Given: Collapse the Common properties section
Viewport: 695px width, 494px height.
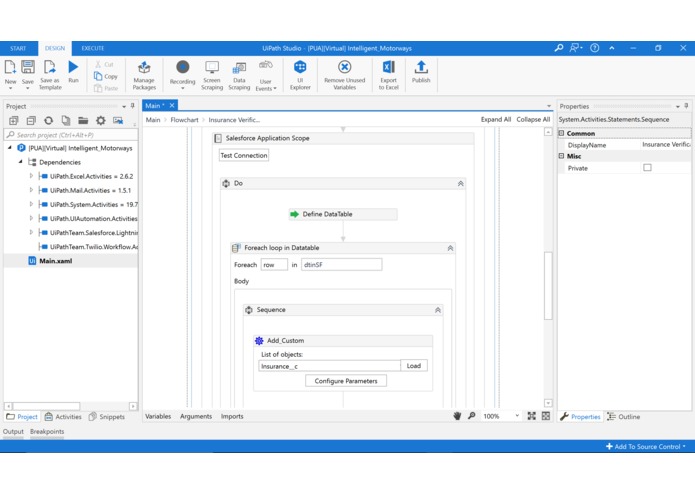Looking at the screenshot, I should [x=562, y=133].
